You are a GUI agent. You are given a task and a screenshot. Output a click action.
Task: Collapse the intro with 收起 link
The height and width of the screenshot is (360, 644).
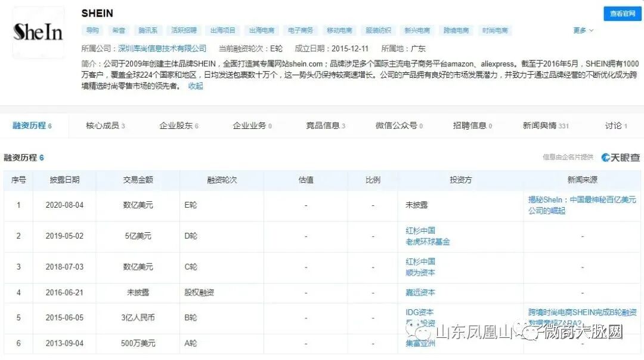coord(196,86)
